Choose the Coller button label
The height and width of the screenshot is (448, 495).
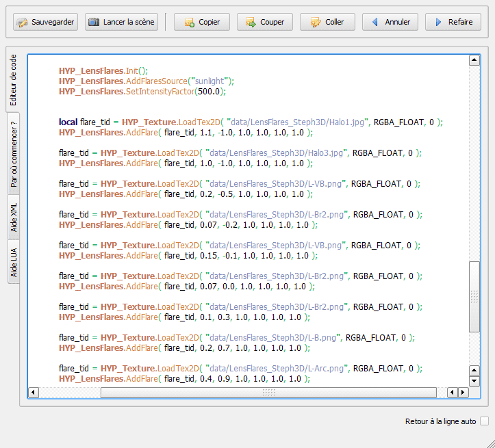coord(334,22)
